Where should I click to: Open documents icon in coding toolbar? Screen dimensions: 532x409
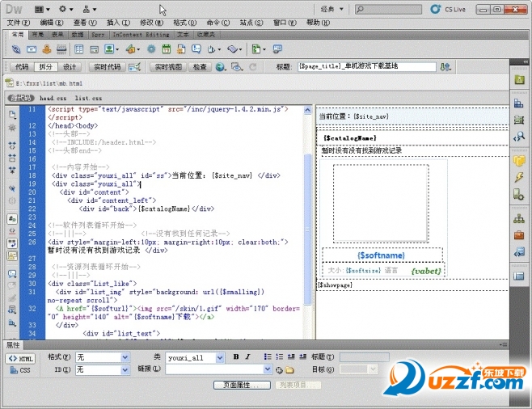tap(12, 115)
